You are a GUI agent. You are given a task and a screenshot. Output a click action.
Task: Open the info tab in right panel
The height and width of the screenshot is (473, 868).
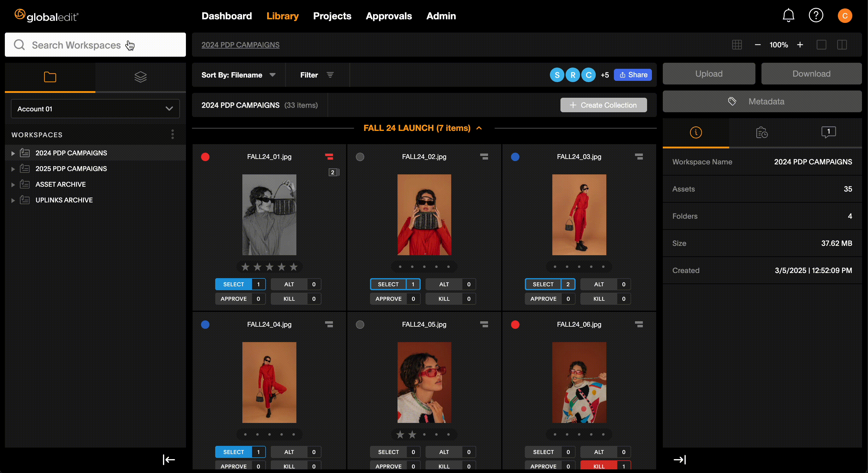(696, 132)
